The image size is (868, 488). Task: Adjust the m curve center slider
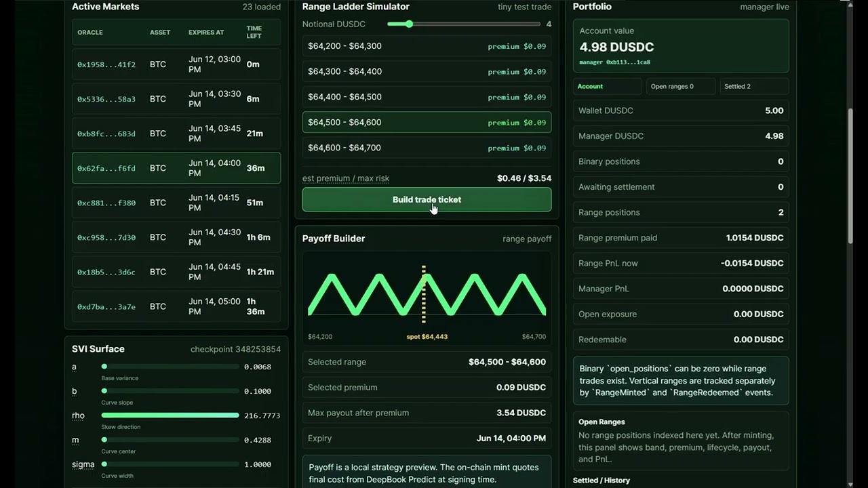[170, 440]
